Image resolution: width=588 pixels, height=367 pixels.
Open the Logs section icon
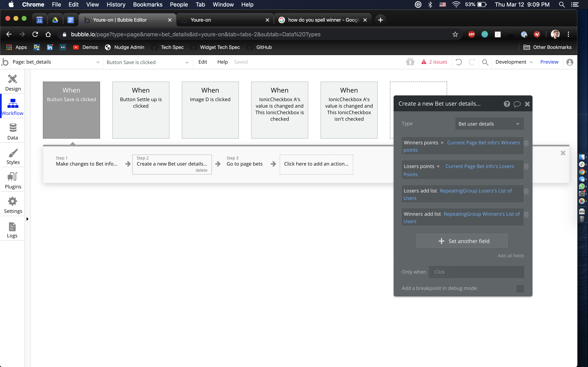tap(12, 227)
